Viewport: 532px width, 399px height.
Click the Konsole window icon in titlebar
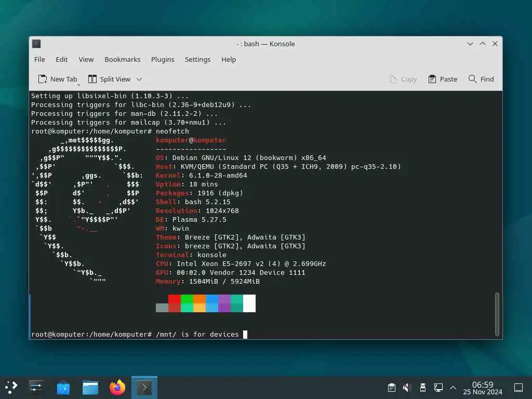[36, 44]
